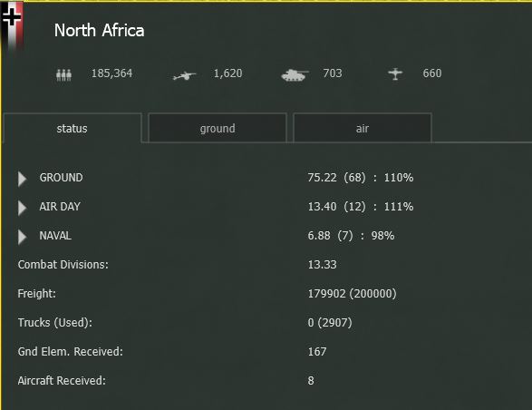Click the German cross flag icon

tap(12, 24)
